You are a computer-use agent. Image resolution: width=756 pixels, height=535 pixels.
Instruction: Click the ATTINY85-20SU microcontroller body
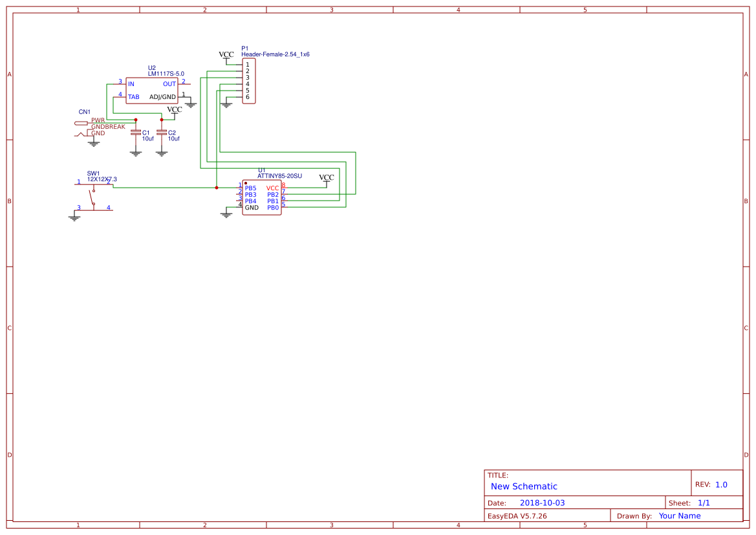pos(261,197)
